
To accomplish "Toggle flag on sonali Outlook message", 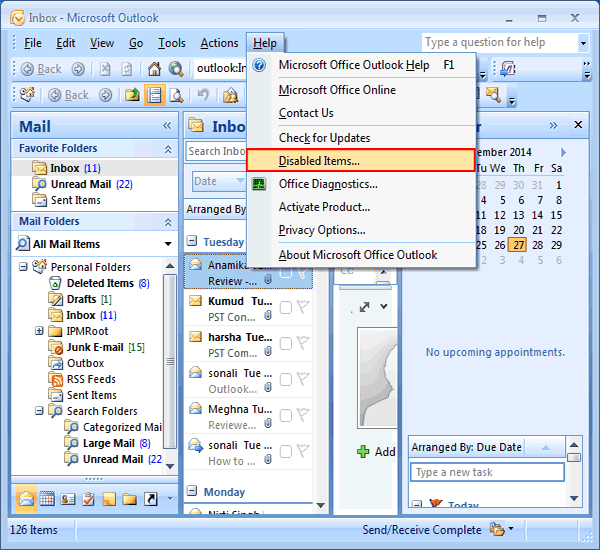I will 303,379.
